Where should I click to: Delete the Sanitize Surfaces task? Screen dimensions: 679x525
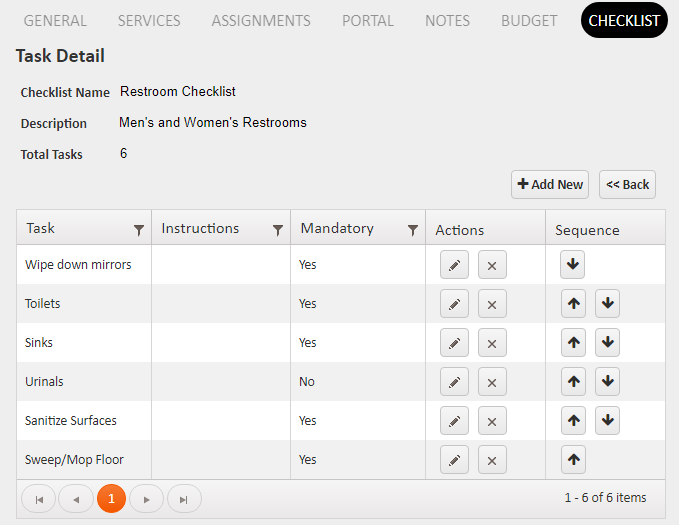(x=492, y=421)
